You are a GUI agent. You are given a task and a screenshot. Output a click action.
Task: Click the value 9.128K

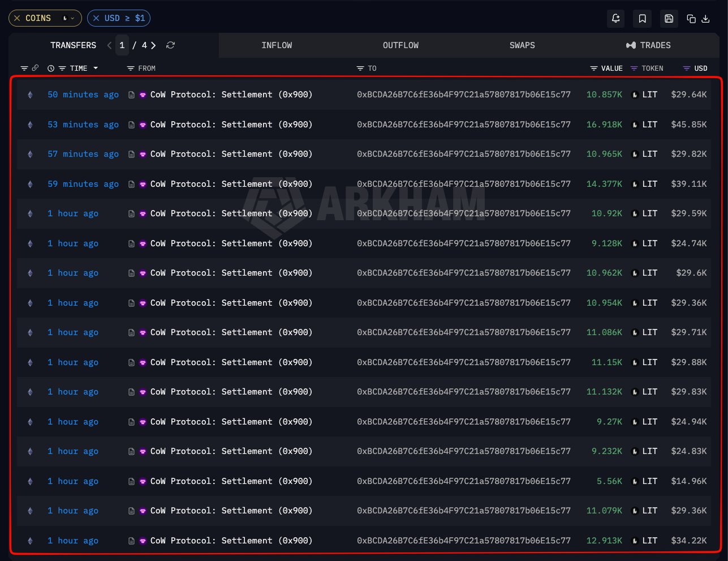point(607,243)
